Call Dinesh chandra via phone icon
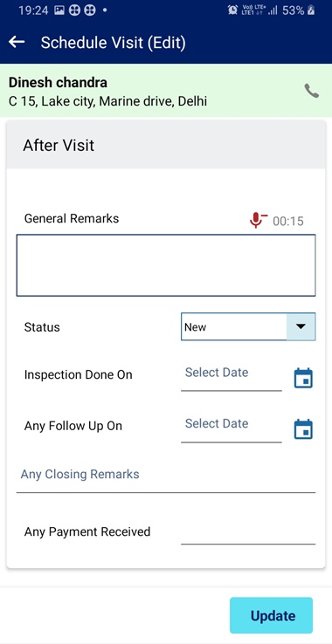 311,91
